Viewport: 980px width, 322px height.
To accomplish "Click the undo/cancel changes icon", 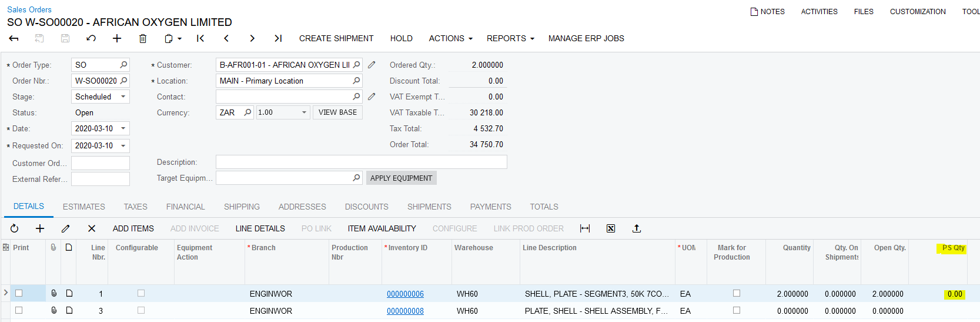I will click(91, 38).
